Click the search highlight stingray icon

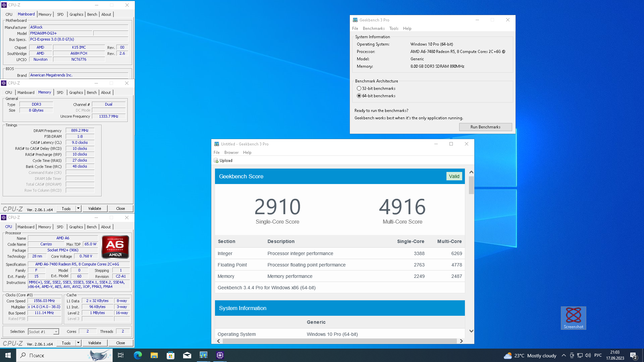99,355
